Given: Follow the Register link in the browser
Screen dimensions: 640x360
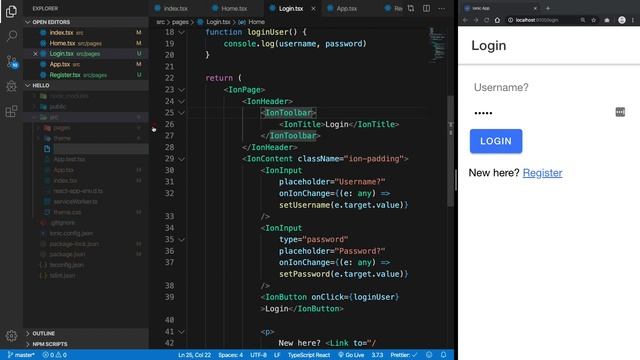Looking at the screenshot, I should pyautogui.click(x=542, y=173).
